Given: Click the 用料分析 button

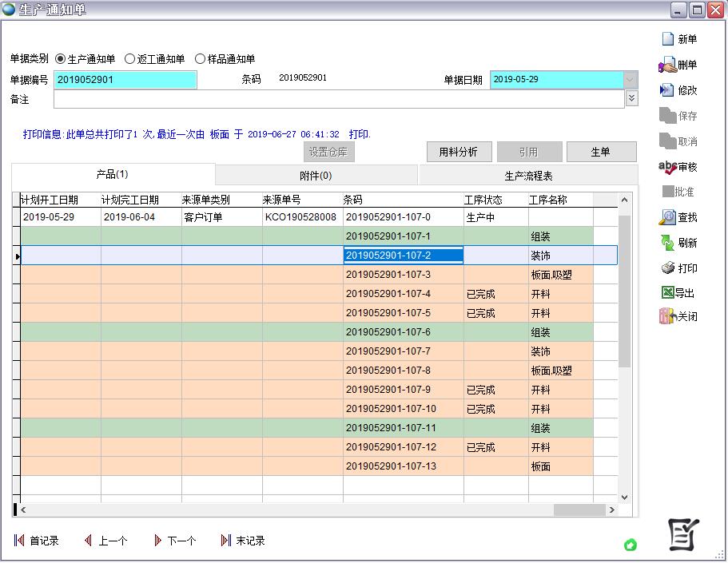Looking at the screenshot, I should pos(458,152).
